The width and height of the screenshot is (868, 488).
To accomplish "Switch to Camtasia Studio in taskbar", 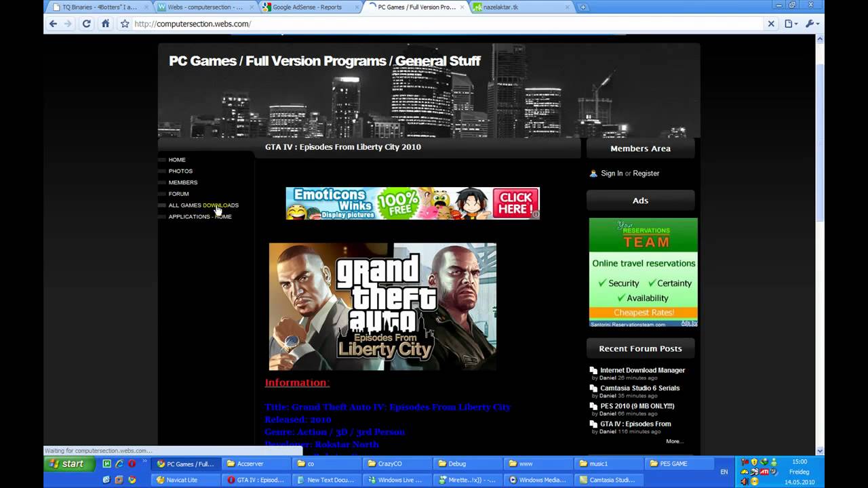I will [x=609, y=480].
